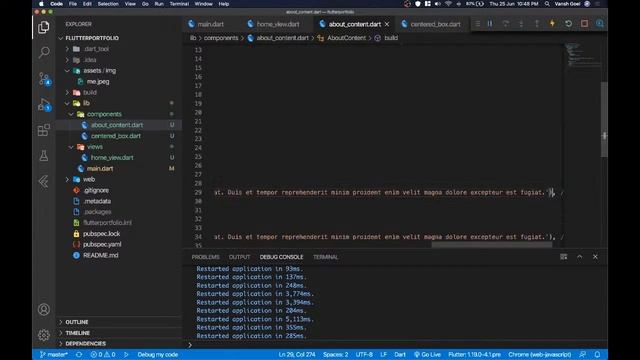This screenshot has height=360, width=640.
Task: Open the Output panel tab
Action: 239,257
